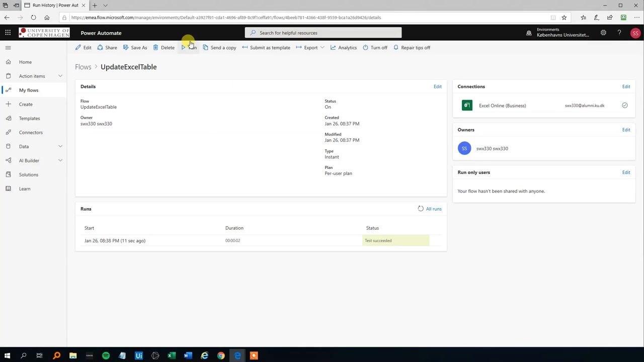Open the SS account profile menu
644x362 pixels.
tap(635, 33)
